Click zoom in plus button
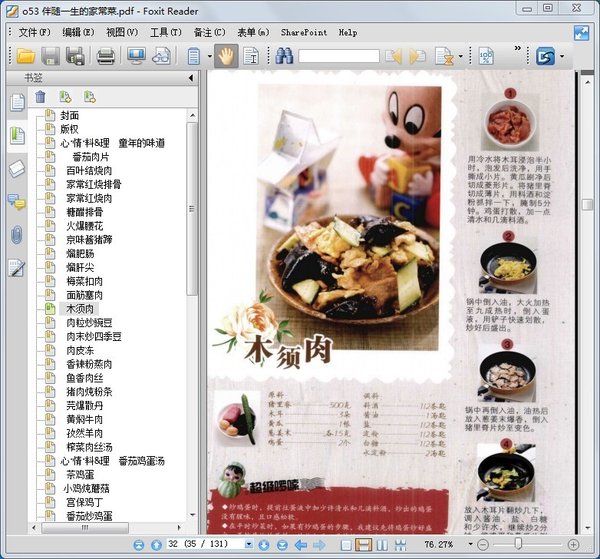600x559 pixels. pos(573,544)
